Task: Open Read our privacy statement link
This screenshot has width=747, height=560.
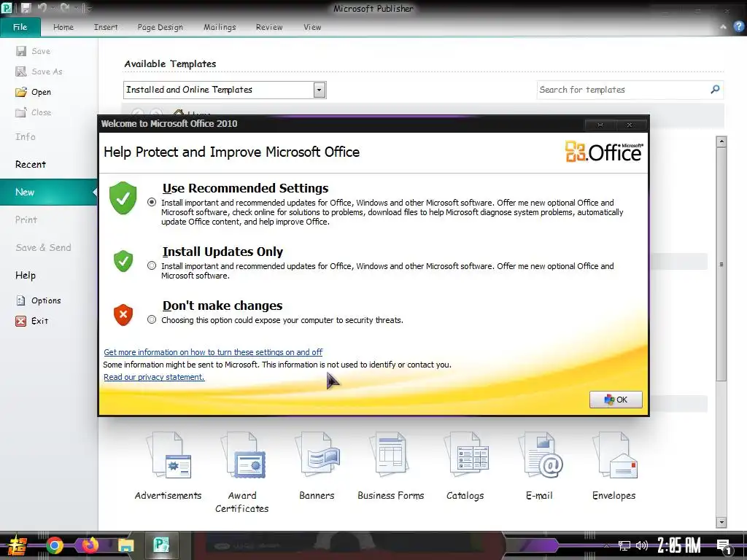Action: (154, 377)
